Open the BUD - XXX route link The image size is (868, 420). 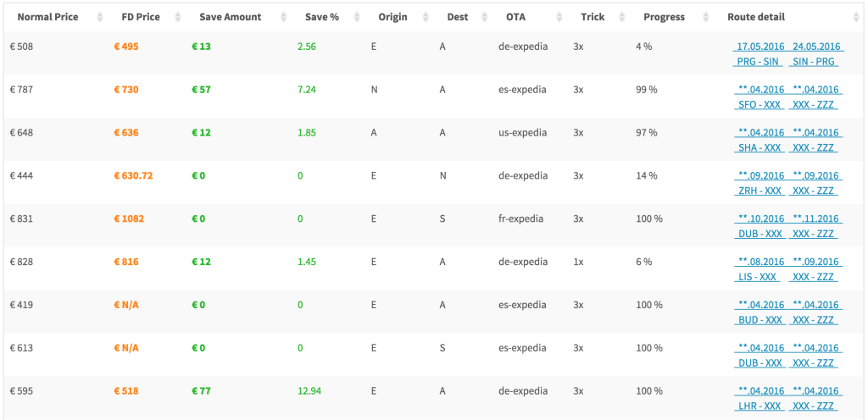point(759,321)
